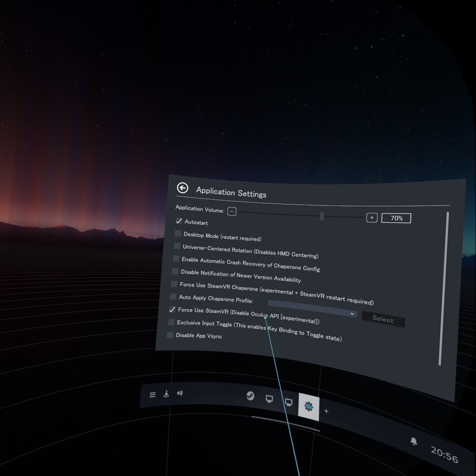Open the Steam logo tab
This screenshot has height=476, width=476.
tap(250, 395)
